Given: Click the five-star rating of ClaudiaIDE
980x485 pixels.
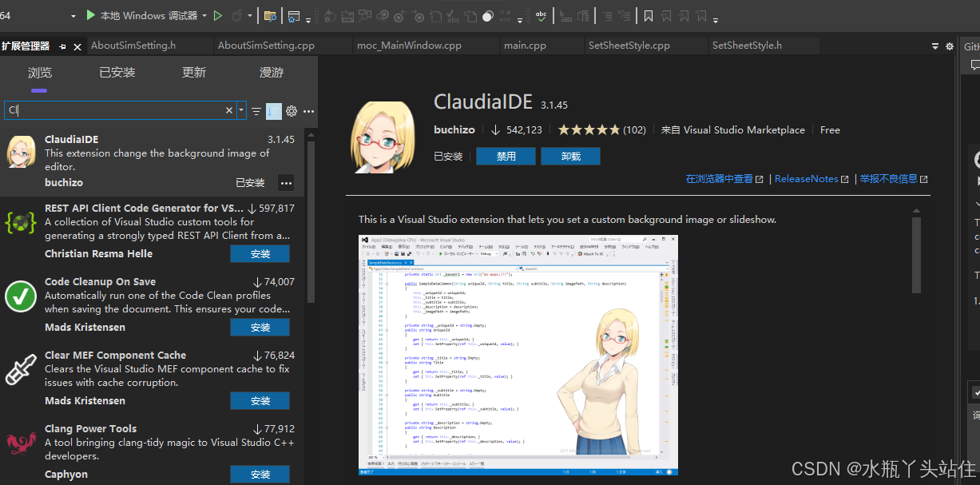Looking at the screenshot, I should (589, 129).
